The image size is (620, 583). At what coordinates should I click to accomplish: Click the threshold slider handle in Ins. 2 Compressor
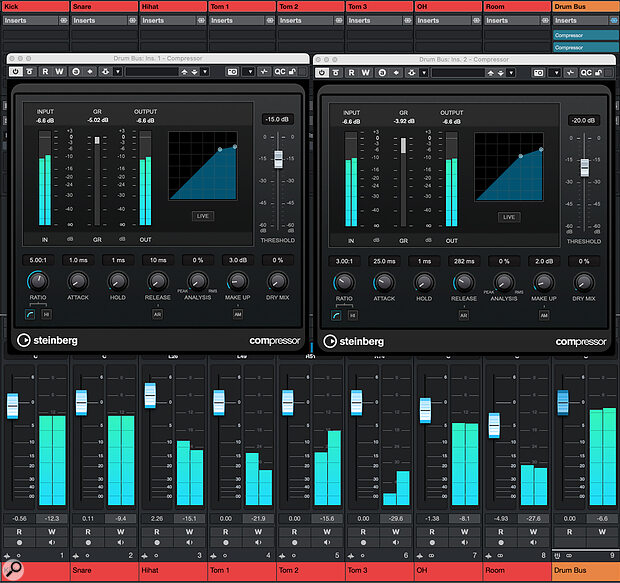[584, 167]
